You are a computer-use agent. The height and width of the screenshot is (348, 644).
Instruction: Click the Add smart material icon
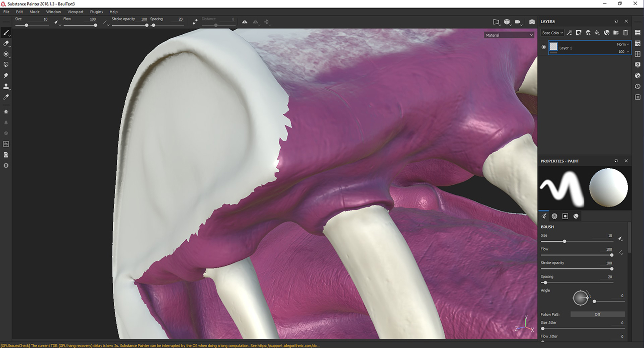(x=607, y=33)
